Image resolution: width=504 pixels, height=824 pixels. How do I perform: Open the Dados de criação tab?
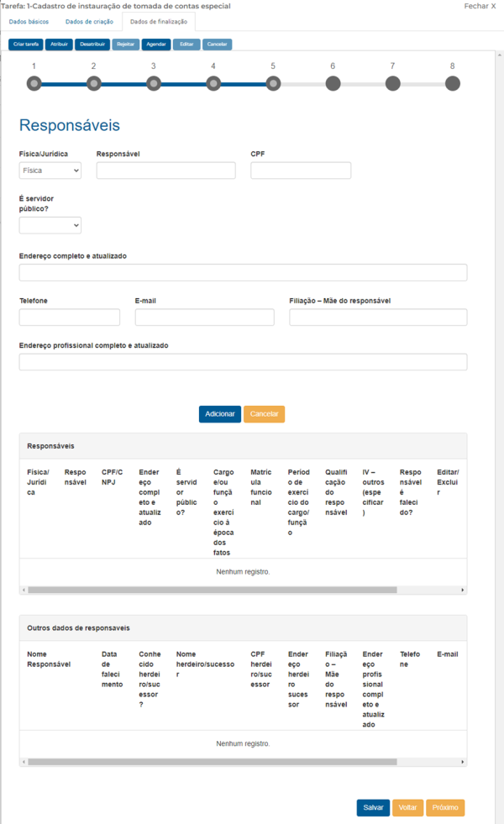(x=89, y=22)
